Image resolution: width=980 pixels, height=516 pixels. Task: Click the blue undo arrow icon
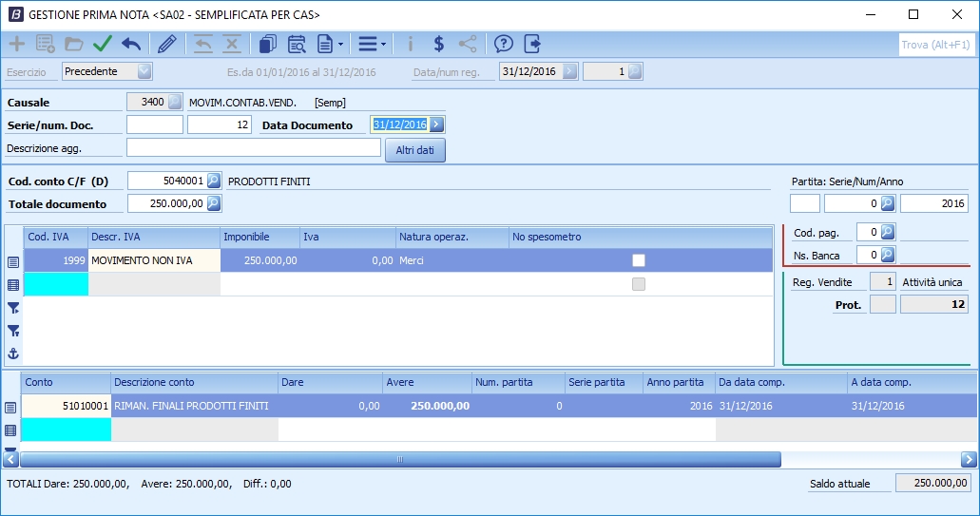click(131, 44)
